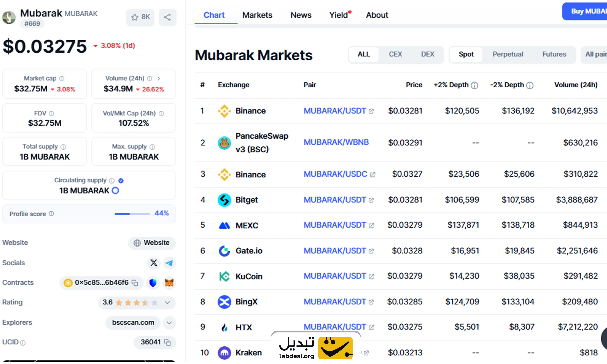This screenshot has height=364, width=607.
Task: Select the DEX exchange filter
Action: pos(428,54)
